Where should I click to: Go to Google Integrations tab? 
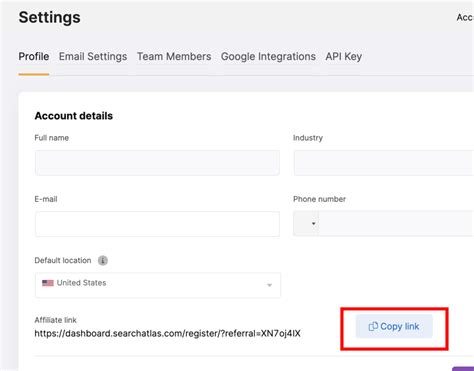tap(268, 57)
